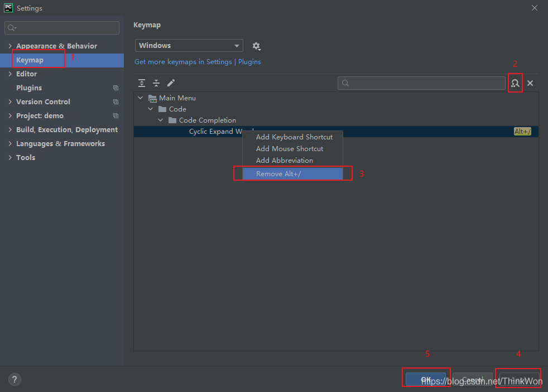Image resolution: width=548 pixels, height=392 pixels.
Task: Expand the Appearance & Behavior section
Action: coord(10,46)
